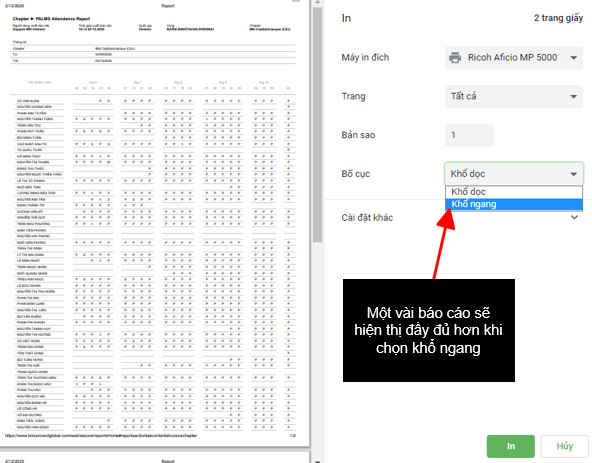Click the arrow next to Ricoh Aficio printer
The width and height of the screenshot is (592, 463).
click(x=574, y=58)
